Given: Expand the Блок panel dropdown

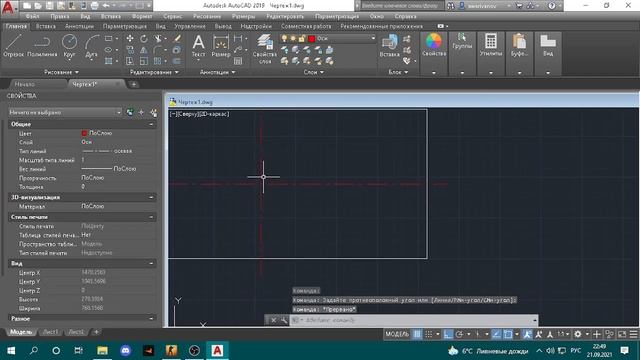Looking at the screenshot, I should (398, 72).
